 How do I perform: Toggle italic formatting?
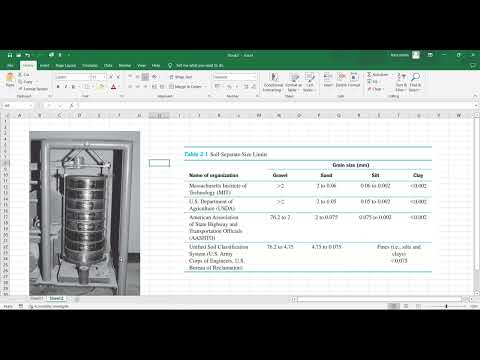66,87
